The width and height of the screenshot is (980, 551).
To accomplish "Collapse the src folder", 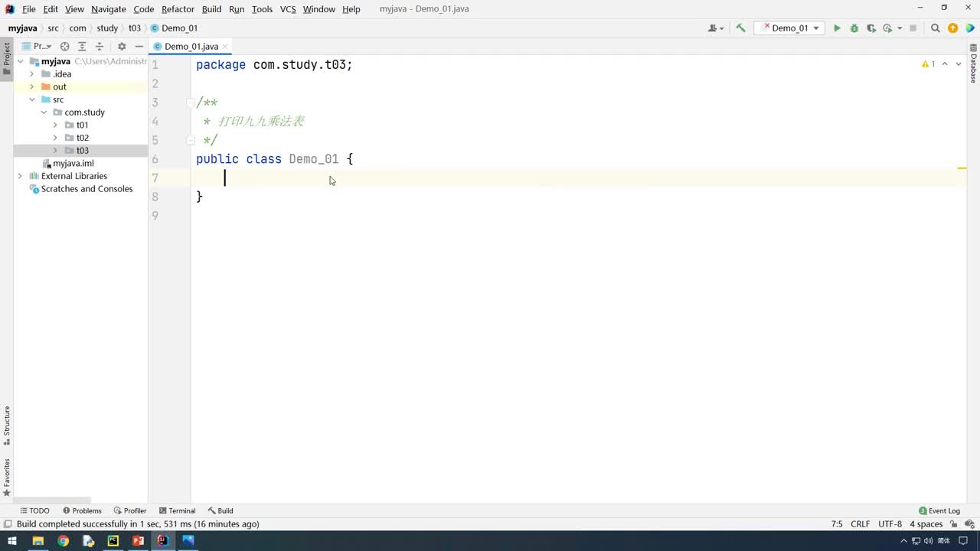I will click(x=32, y=99).
